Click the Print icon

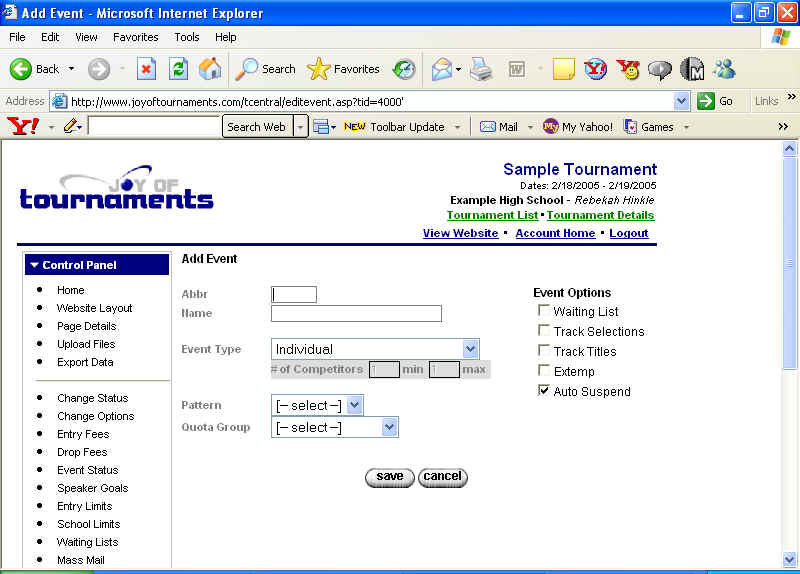coord(481,69)
